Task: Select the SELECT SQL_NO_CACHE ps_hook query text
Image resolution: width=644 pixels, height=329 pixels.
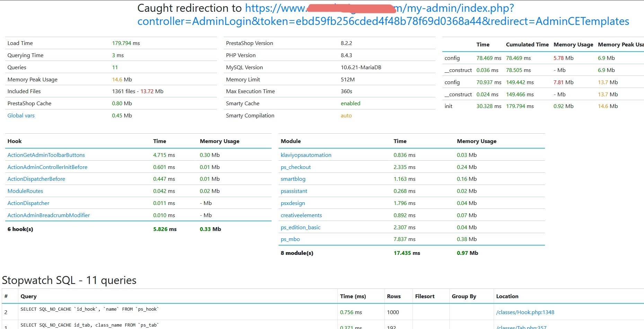Action: click(90, 309)
